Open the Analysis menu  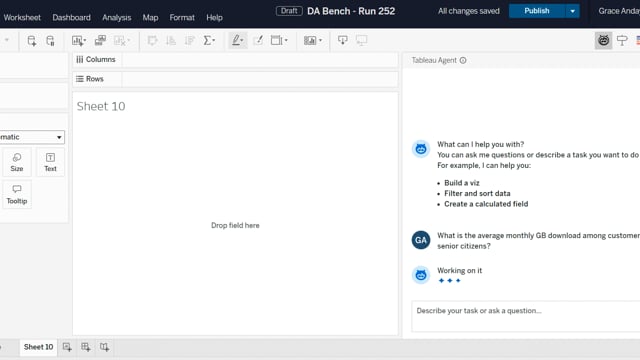(x=116, y=18)
